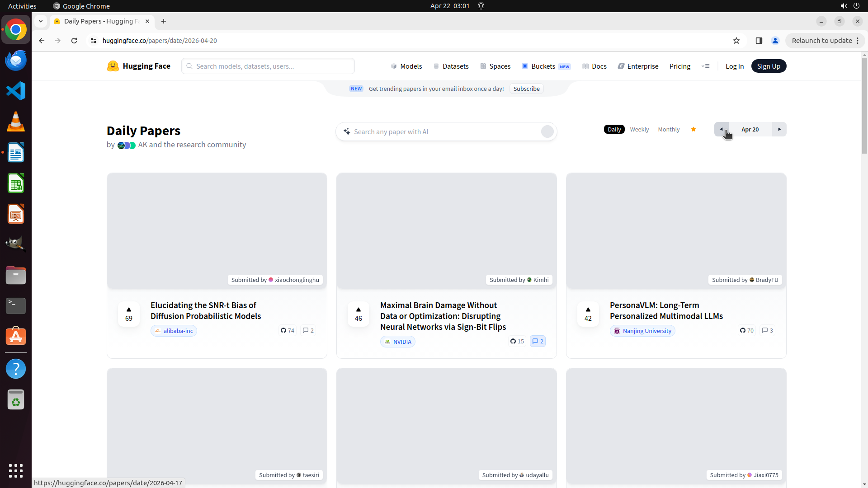Click the Hugging Face logo icon
The height and width of the screenshot is (488, 868).
(113, 66)
